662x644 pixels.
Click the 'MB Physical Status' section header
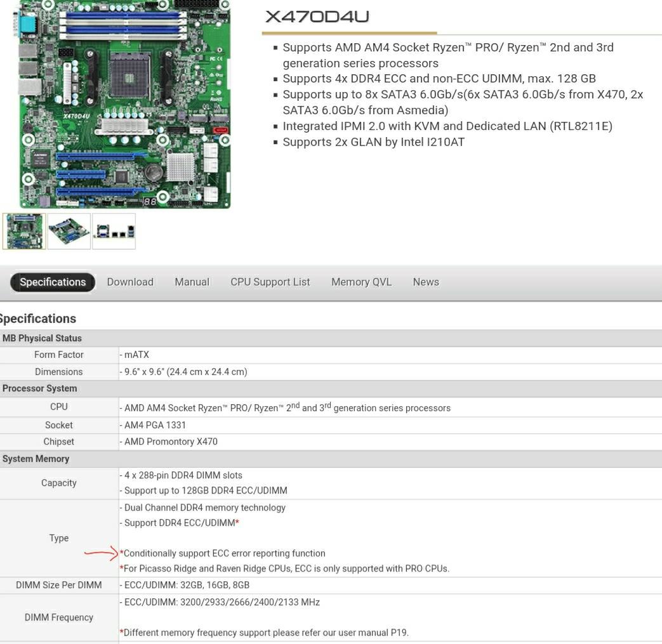(43, 338)
